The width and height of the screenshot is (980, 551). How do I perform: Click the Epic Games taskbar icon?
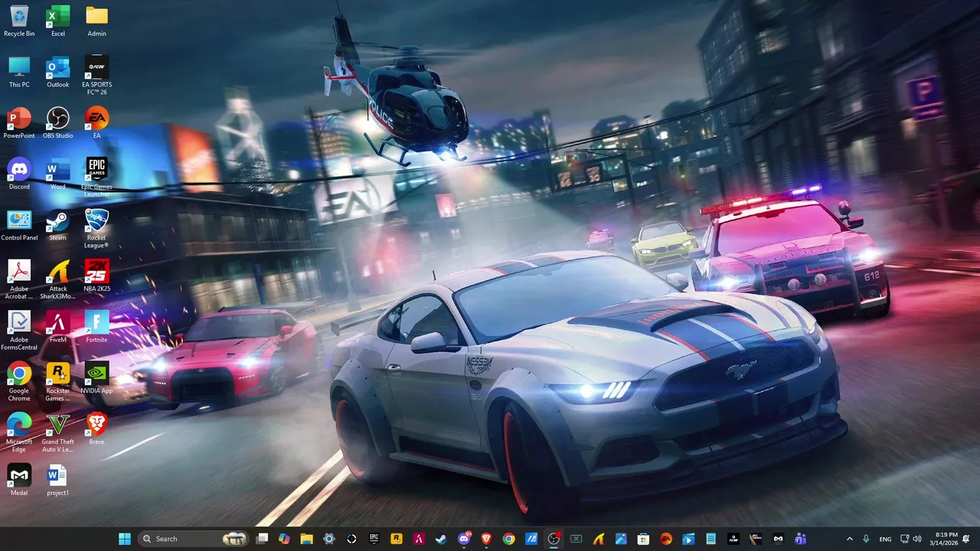click(374, 539)
